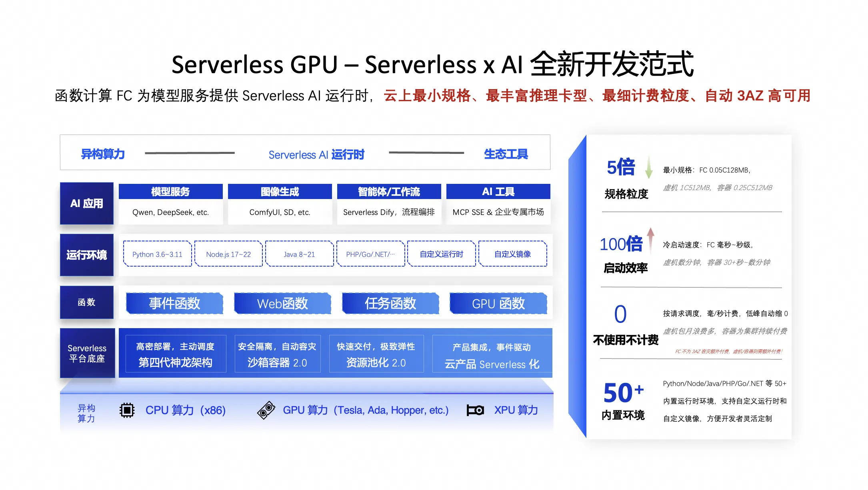This screenshot has width=868, height=490.
Task: Click the Node.js 17~22 runtime box
Action: [x=228, y=254]
